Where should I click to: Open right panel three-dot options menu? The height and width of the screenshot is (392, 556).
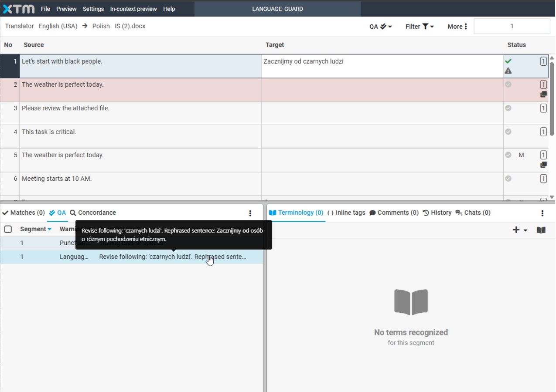click(x=542, y=213)
